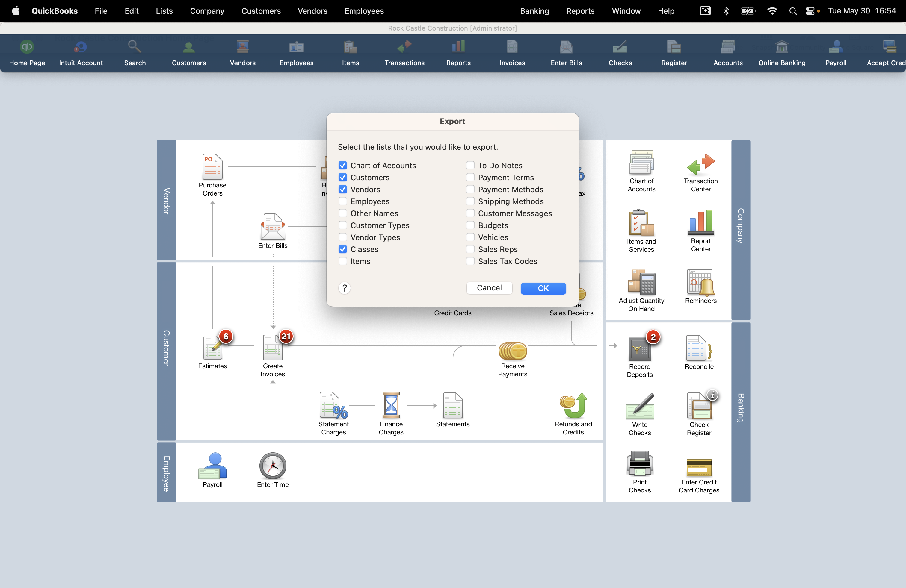Viewport: 906px width, 588px height.
Task: Open Statement Charges icon
Action: click(x=333, y=405)
